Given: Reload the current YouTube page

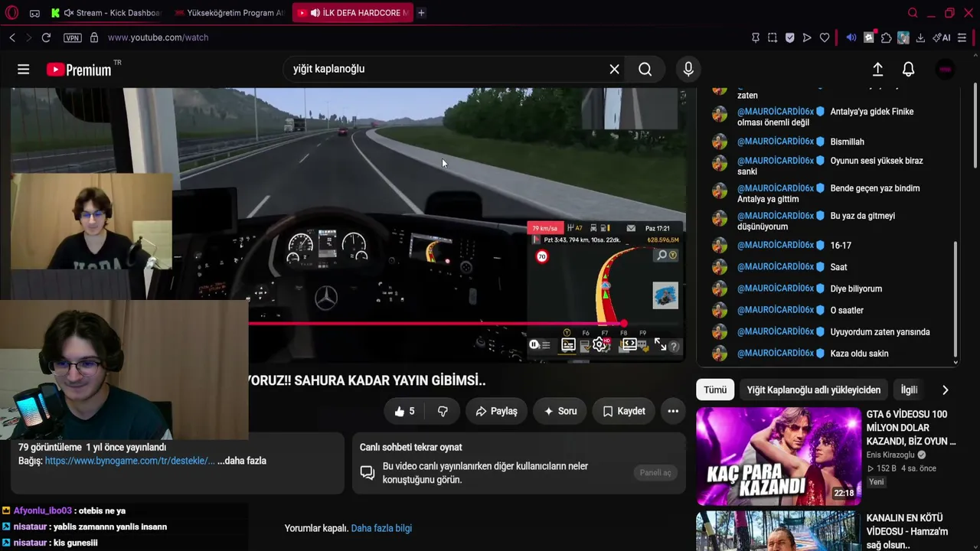Looking at the screenshot, I should pos(46,37).
